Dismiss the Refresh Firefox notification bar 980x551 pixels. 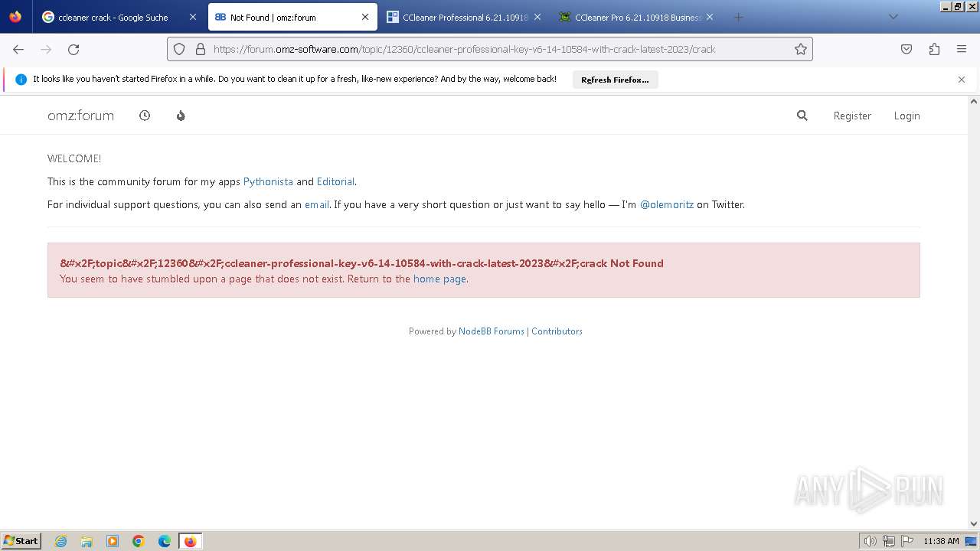(x=962, y=80)
